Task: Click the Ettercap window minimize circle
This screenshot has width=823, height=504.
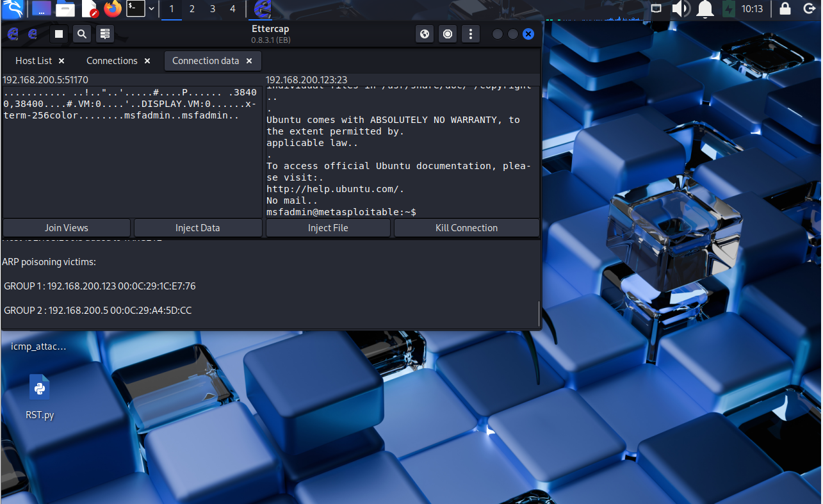Action: point(498,34)
